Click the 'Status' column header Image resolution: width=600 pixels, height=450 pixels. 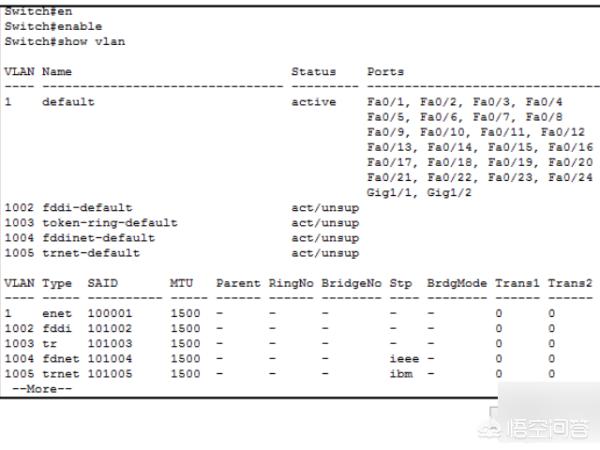coord(313,72)
